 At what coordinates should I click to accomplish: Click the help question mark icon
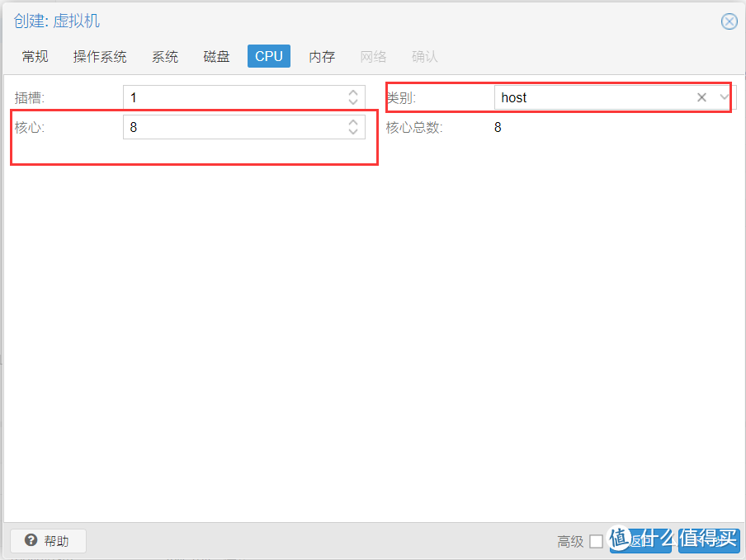[x=31, y=541]
